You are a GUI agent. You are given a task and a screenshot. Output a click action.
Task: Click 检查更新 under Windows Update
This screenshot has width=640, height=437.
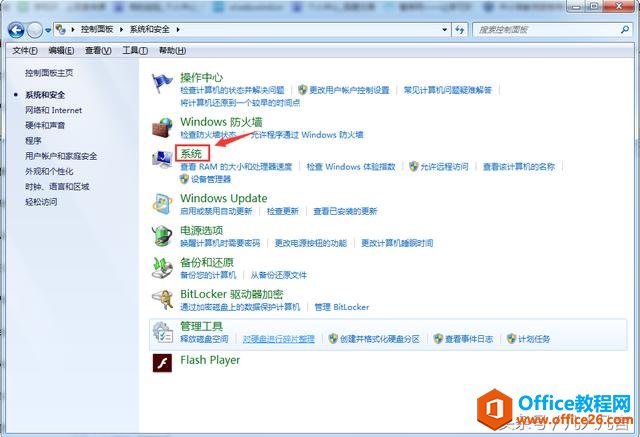pos(283,211)
